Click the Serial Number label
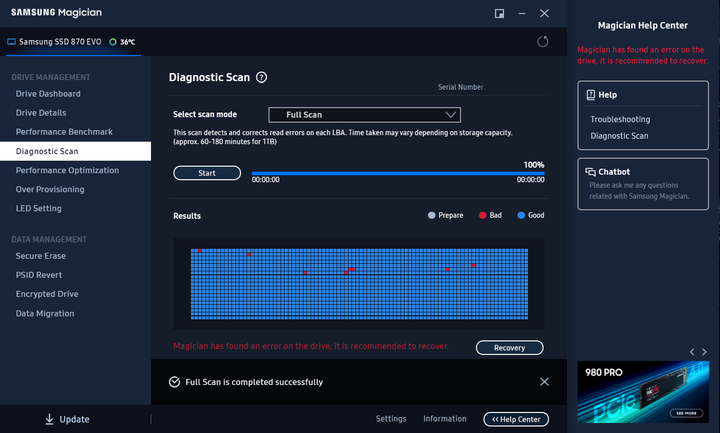Screen dimensions: 720x433 [461, 87]
